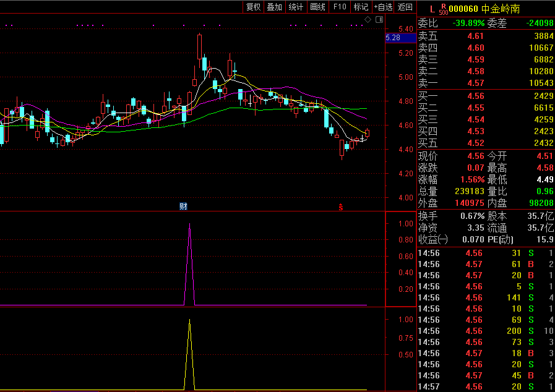Viewport: 555px width, 392px height.
Task: Click the red S marker below candles
Action: [340, 207]
